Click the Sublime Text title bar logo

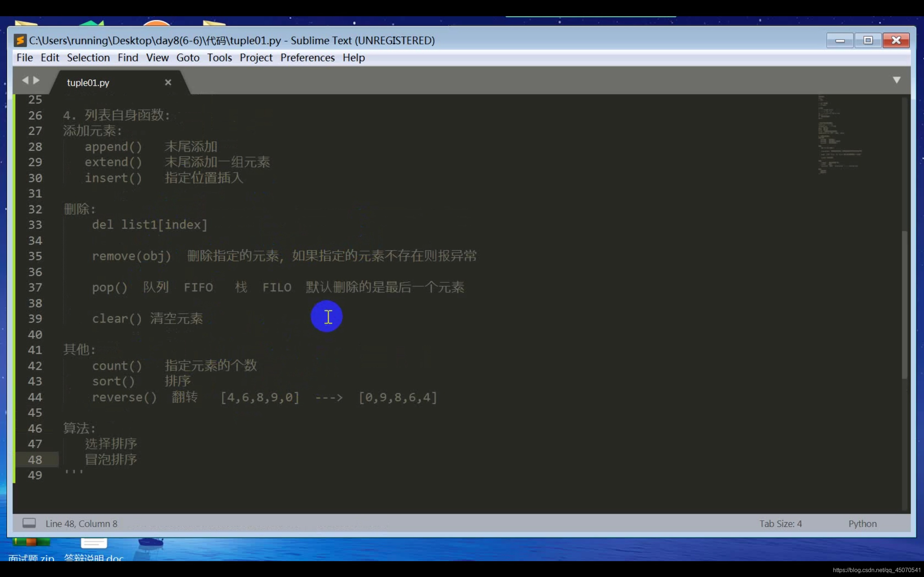click(20, 40)
